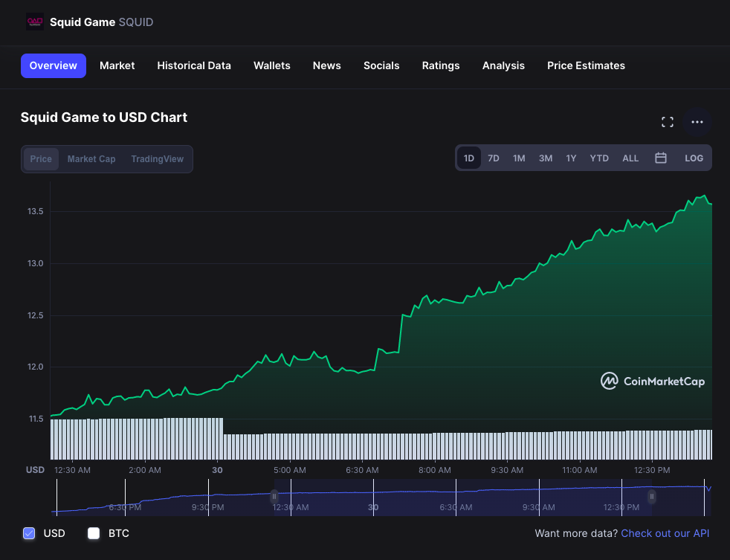The height and width of the screenshot is (560, 730).
Task: Click the Squid Game to USD Chart heading
Action: pos(104,118)
